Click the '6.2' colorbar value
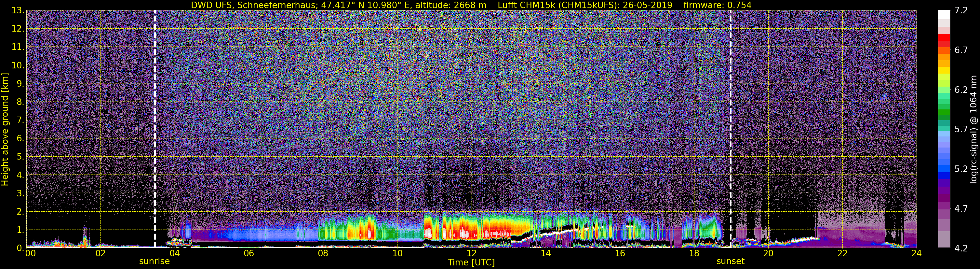The width and height of the screenshot is (980, 269). 961,90
